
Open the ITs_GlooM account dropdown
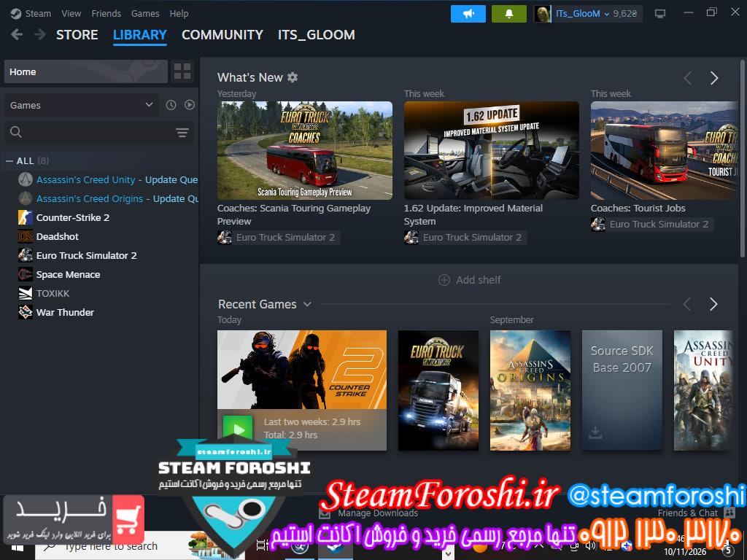pyautogui.click(x=582, y=14)
